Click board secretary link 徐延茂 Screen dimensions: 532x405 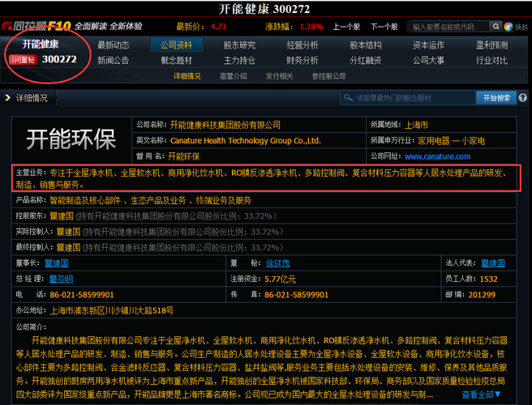pyautogui.click(x=277, y=263)
